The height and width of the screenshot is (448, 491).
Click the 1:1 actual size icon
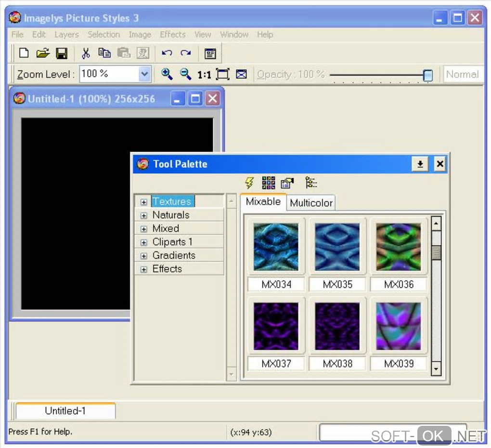click(204, 75)
